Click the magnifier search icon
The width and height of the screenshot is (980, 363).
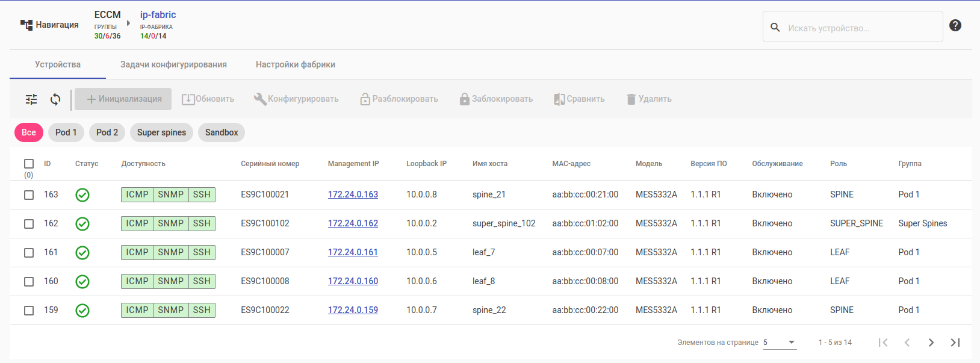pyautogui.click(x=775, y=28)
